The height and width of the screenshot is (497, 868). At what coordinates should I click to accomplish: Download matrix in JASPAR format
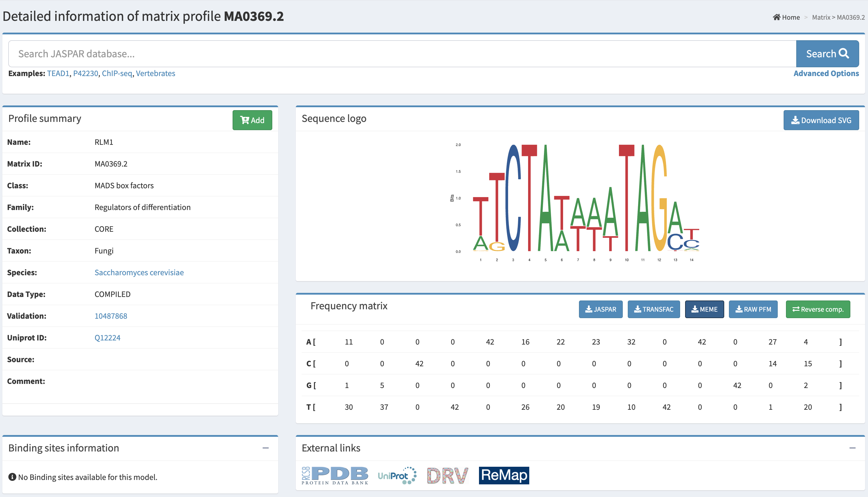[600, 309]
